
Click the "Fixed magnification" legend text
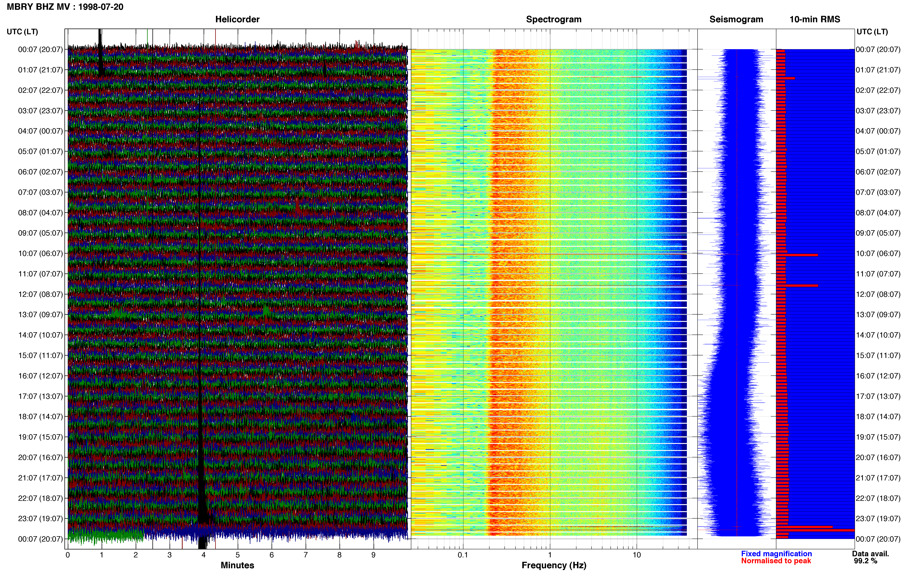(x=776, y=554)
